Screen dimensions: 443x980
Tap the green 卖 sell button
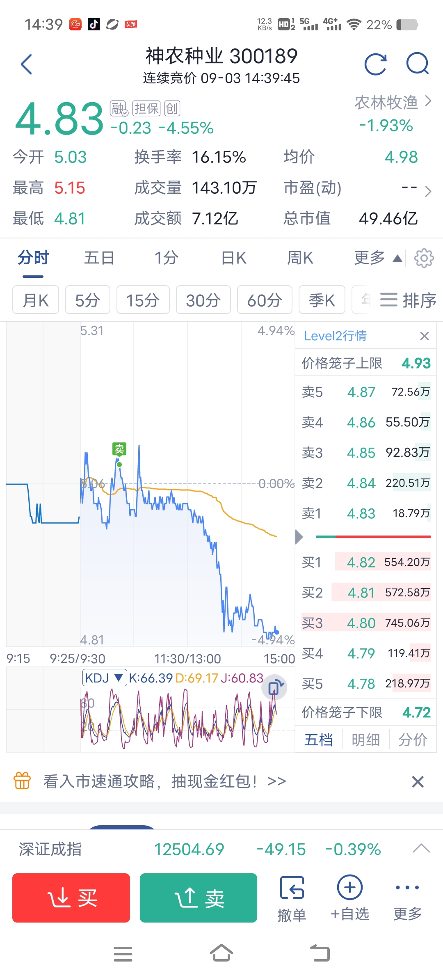pos(199,898)
